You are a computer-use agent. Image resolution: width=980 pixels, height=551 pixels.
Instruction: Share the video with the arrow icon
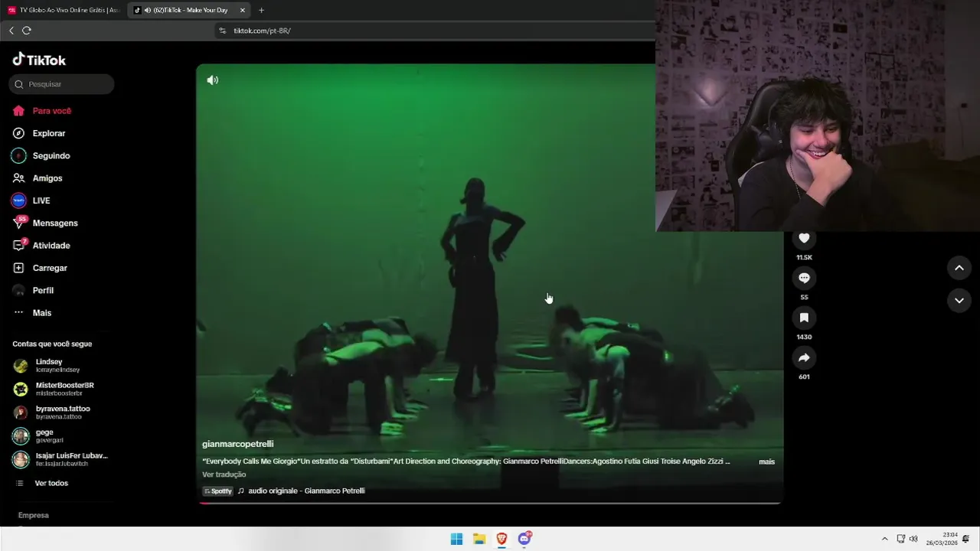pos(804,357)
